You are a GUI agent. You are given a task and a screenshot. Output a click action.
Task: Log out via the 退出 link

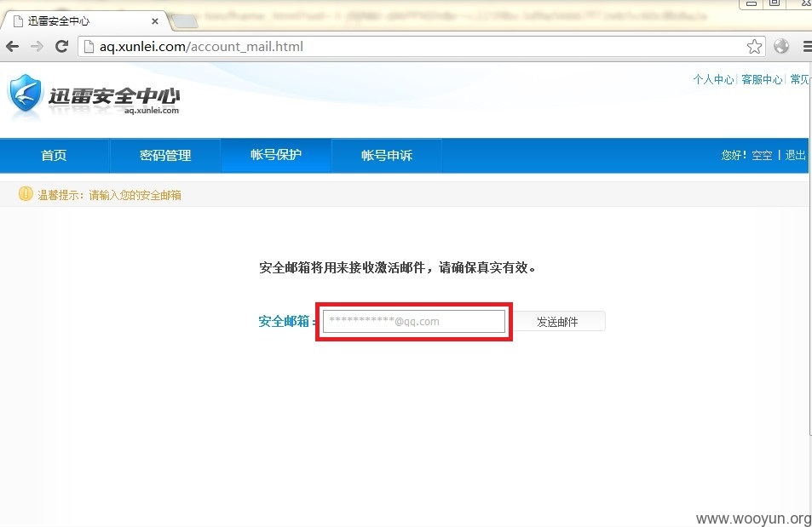(796, 155)
